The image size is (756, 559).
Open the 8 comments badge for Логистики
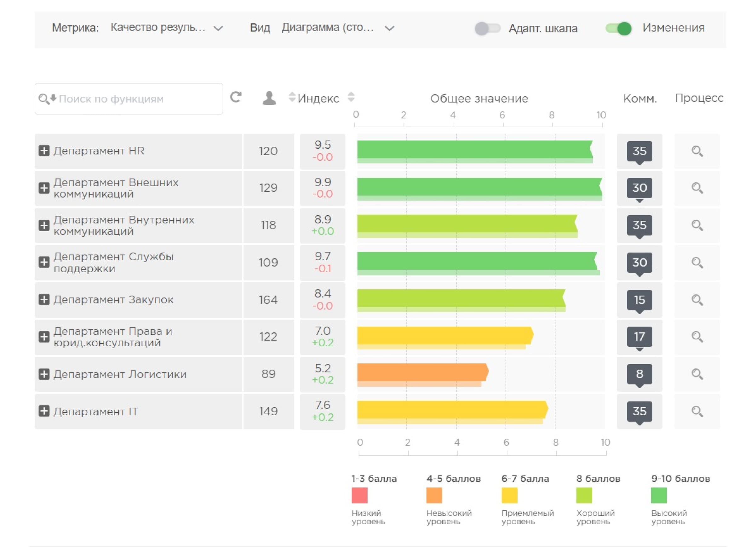(x=639, y=374)
